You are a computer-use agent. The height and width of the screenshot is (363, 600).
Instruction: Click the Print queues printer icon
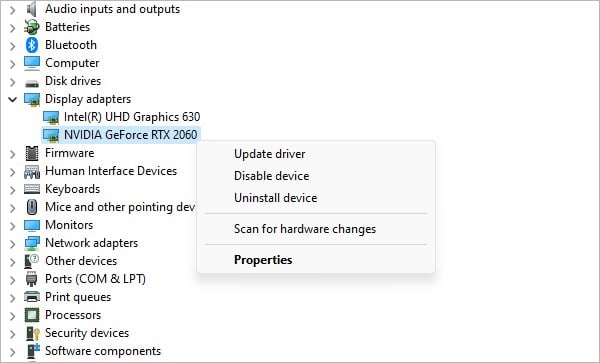[x=32, y=297]
